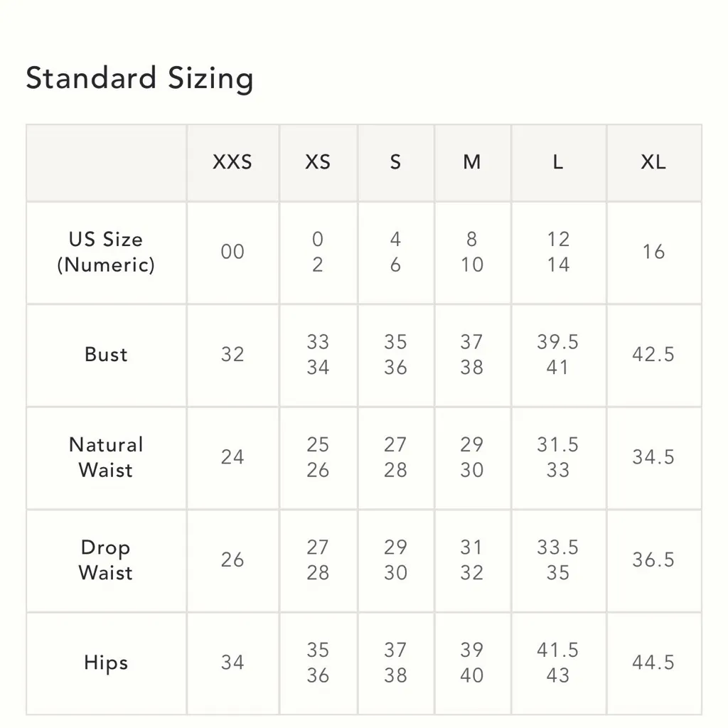The width and height of the screenshot is (728, 728).
Task: Click the Hips row label
Action: click(106, 663)
